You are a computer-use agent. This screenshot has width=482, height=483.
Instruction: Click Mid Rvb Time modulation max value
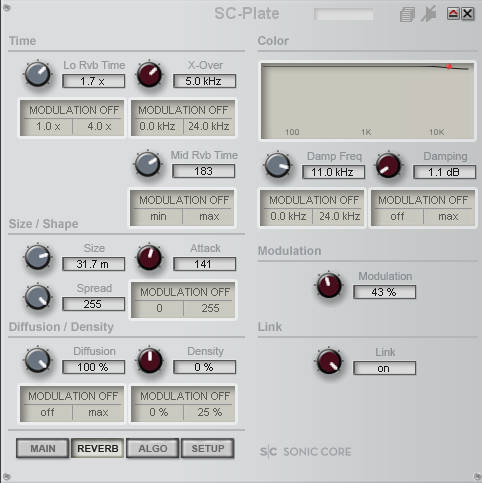click(209, 216)
